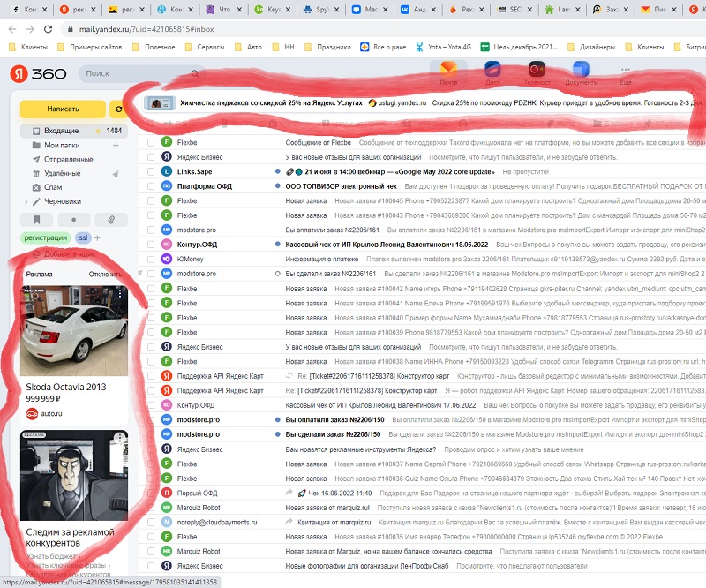Select the modstore.pro Вы оплатили заказ №2206/150 checkbox
This screenshot has width=706, height=588.
tap(151, 420)
